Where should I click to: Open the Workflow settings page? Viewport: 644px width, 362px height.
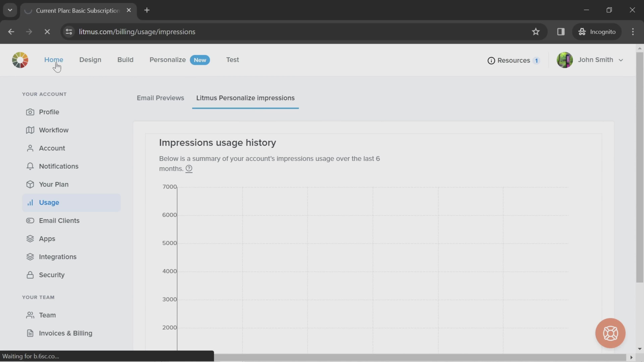[x=53, y=130]
